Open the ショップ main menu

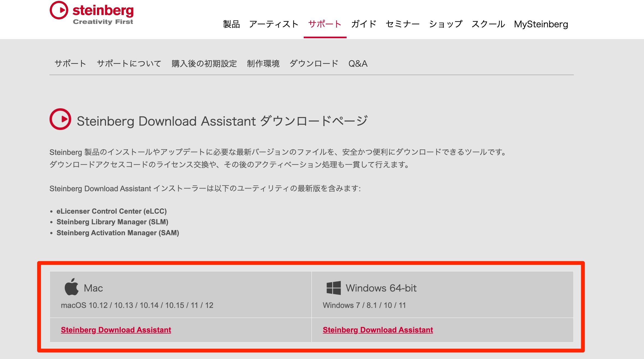[x=445, y=24]
